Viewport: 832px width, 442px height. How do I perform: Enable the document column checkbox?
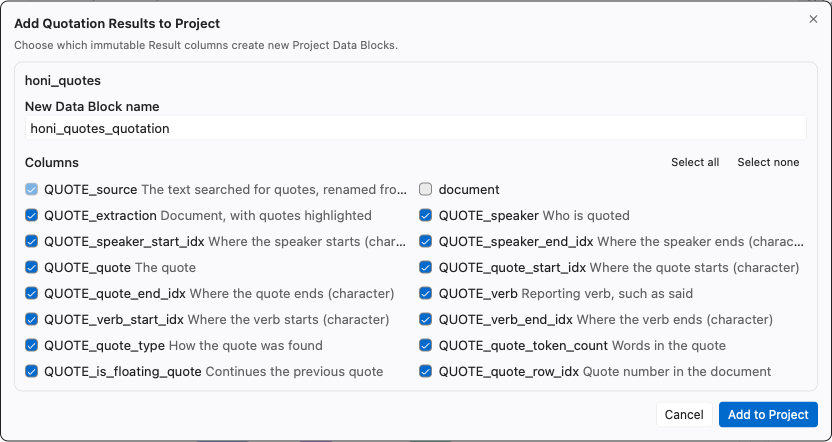coord(426,189)
